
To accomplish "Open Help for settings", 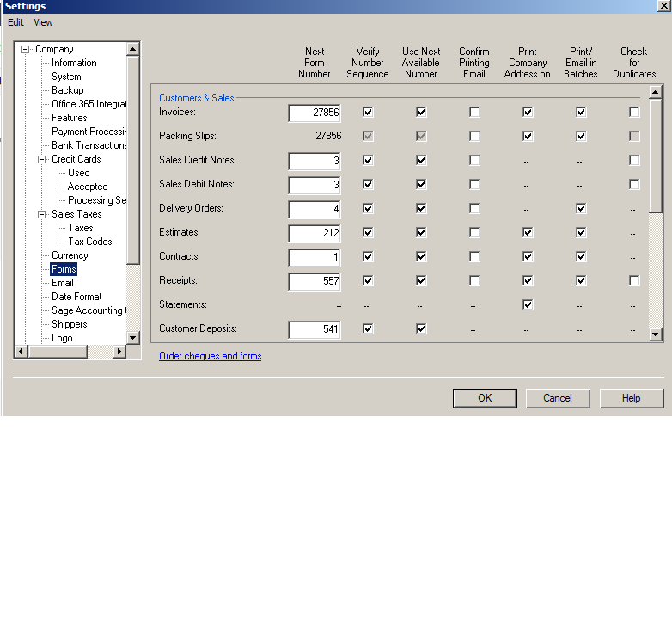I will tap(632, 398).
